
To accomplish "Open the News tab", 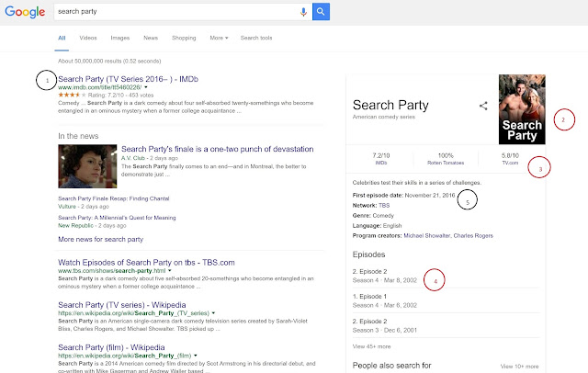I will 151,38.
